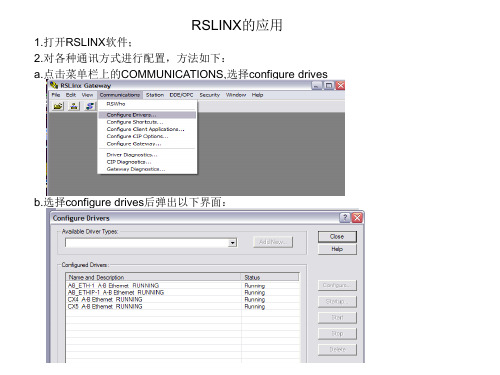
Task: Choose Configure Shortcuts menu entry
Action: [147, 122]
